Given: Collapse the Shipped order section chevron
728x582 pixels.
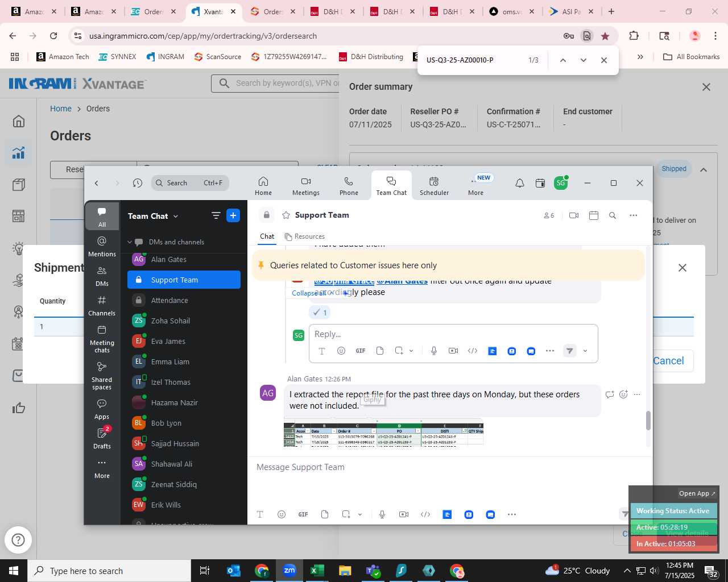Looking at the screenshot, I should click(x=704, y=169).
